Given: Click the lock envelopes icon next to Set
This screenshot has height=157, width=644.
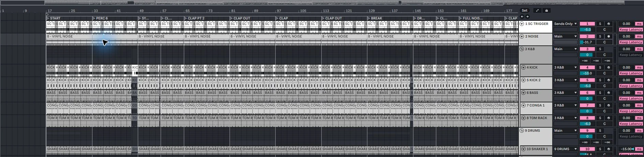Looking at the screenshot, I should tap(546, 11).
